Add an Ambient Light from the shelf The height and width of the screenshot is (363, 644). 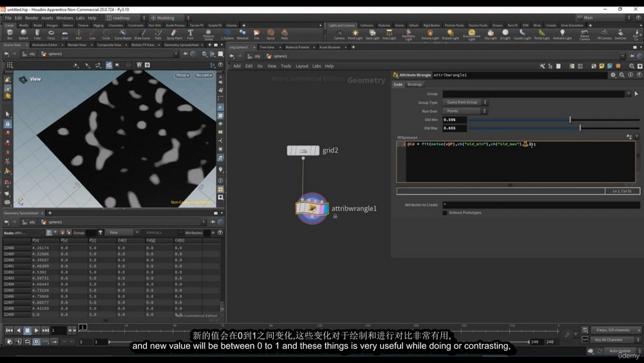coord(562,35)
